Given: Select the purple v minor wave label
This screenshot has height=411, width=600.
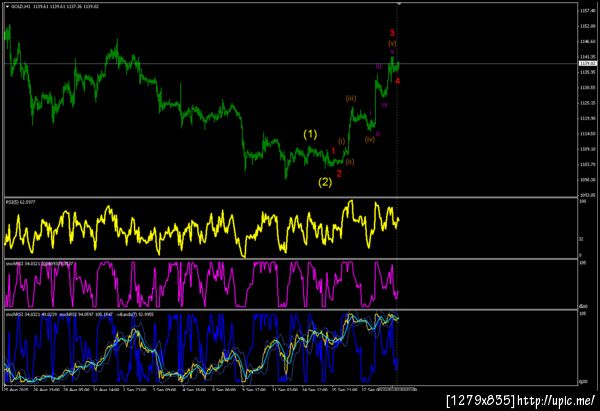Looking at the screenshot, I should click(392, 52).
